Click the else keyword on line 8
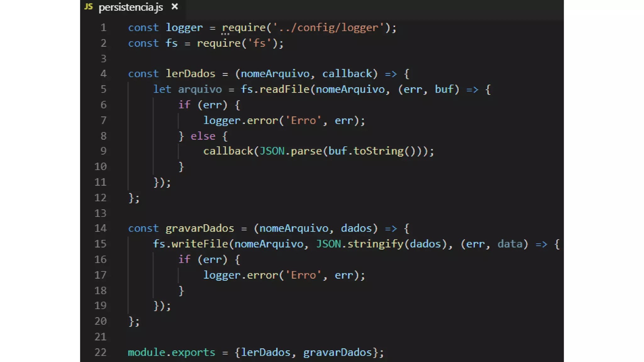The image size is (644, 362). [203, 136]
